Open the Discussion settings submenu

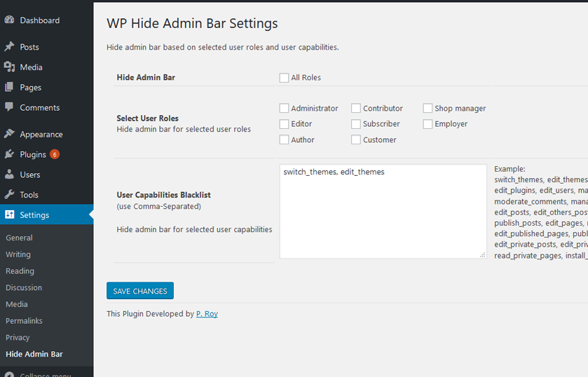[x=24, y=288]
